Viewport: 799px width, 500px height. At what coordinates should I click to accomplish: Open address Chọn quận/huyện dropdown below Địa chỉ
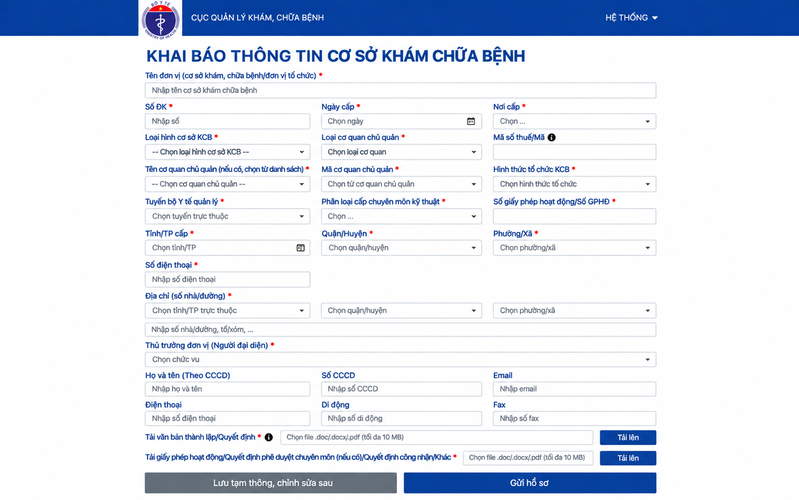(402, 310)
